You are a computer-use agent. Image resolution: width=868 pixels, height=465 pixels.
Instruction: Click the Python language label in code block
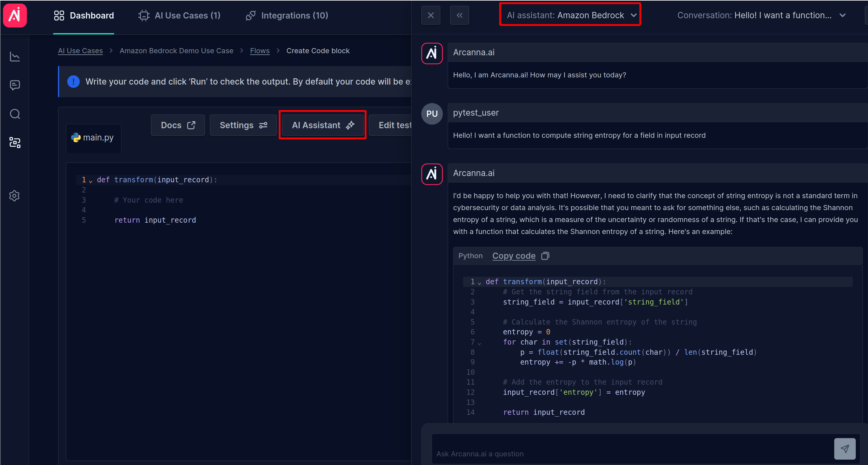pos(470,256)
